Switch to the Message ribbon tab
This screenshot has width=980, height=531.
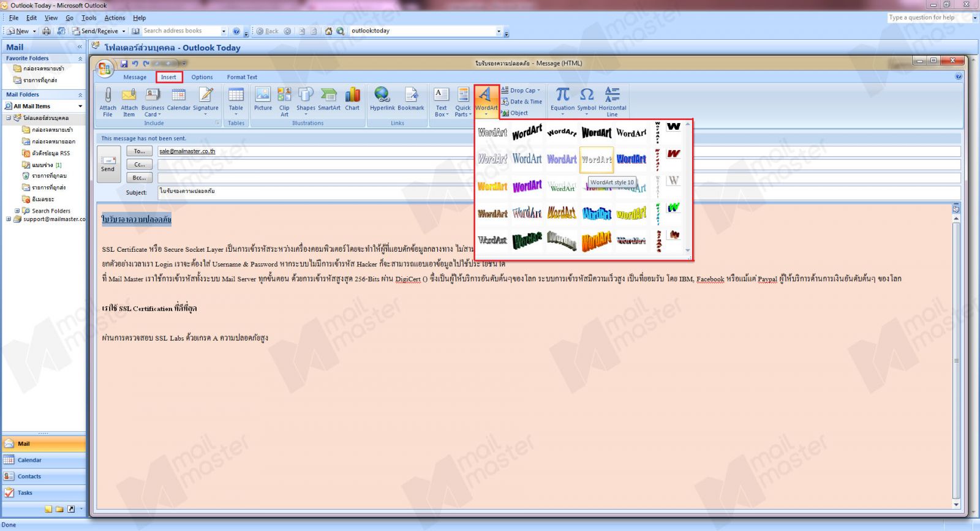135,77
